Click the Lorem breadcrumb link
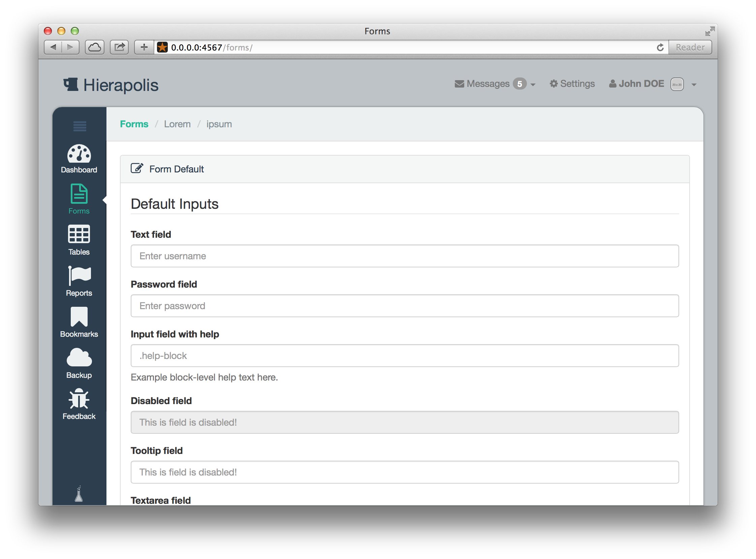756x559 pixels. click(176, 124)
